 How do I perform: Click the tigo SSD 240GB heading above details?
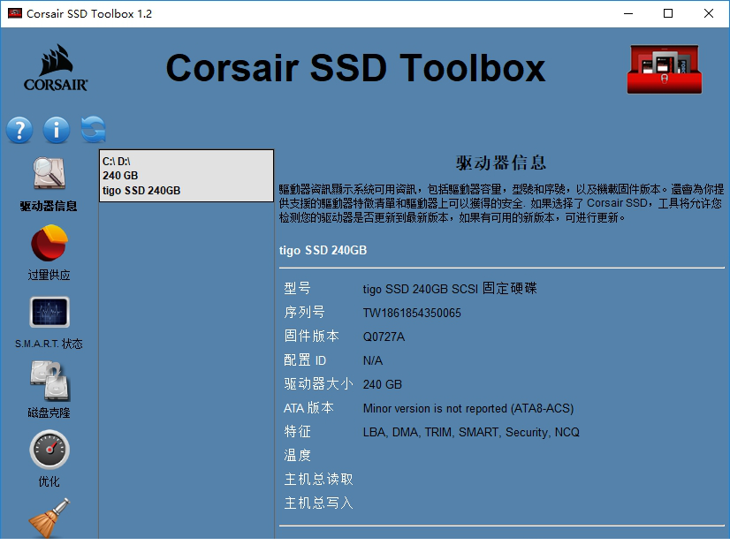pos(323,250)
